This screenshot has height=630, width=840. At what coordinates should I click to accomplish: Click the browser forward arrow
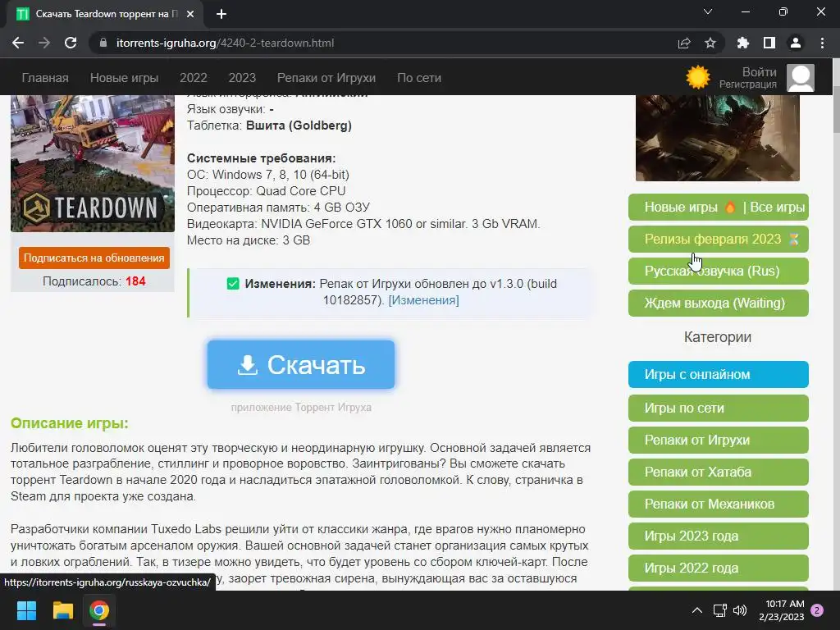(44, 43)
